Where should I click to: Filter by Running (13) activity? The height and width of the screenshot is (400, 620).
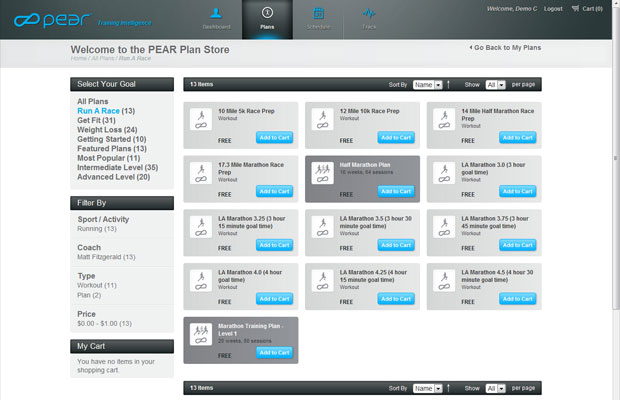point(97,229)
